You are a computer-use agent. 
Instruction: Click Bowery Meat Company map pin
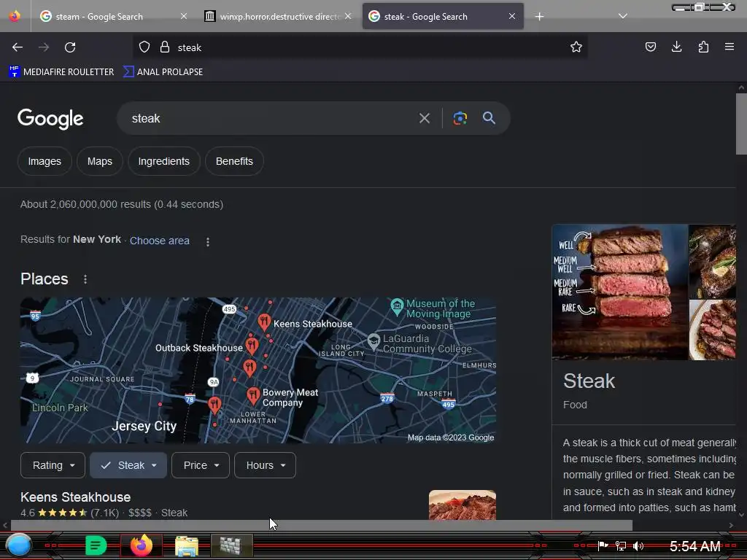[253, 395]
